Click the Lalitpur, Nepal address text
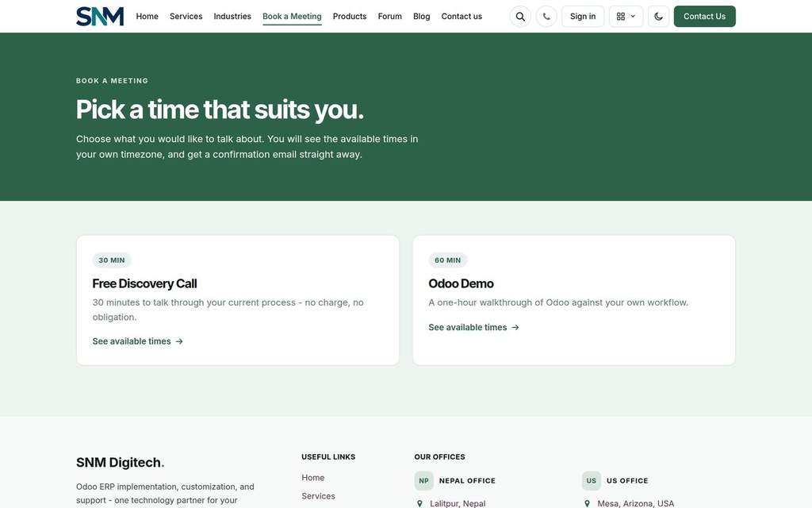Screen dimensions: 812x508 click(458, 503)
